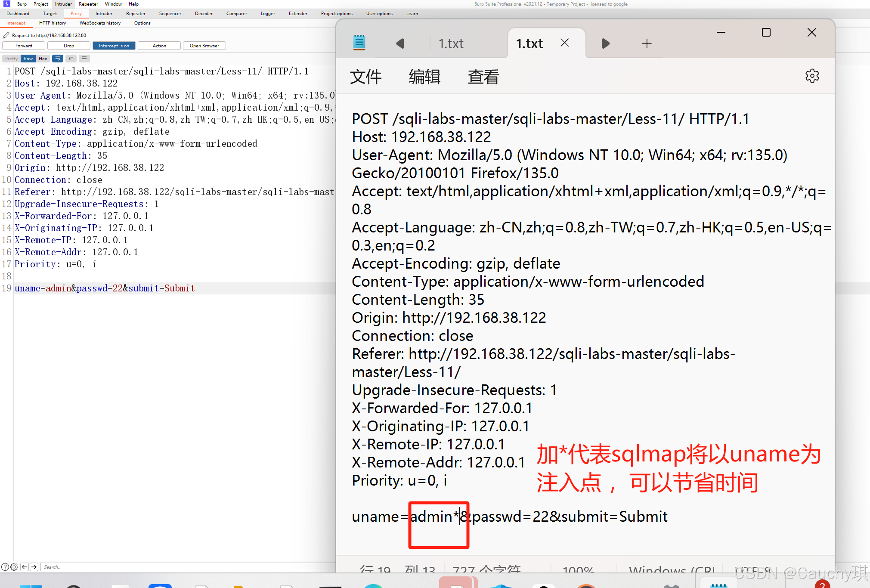This screenshot has width=870, height=588.
Task: Open Notepad settings gear icon
Action: pyautogui.click(x=812, y=76)
